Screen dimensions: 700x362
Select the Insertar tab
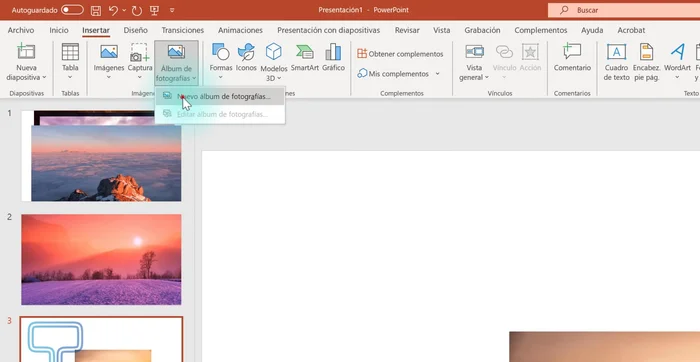coord(96,30)
